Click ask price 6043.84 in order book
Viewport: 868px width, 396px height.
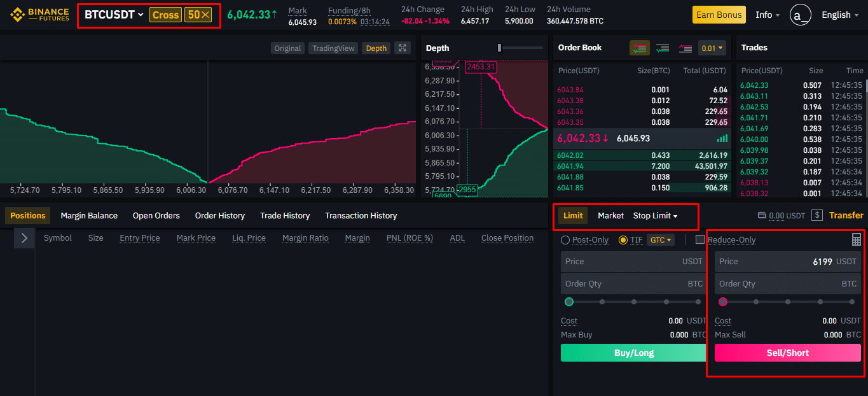570,90
